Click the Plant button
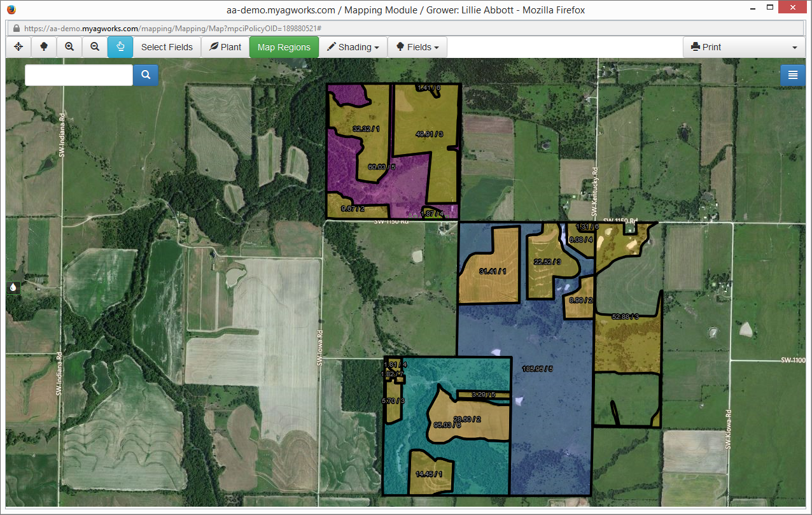The height and width of the screenshot is (515, 812). tap(225, 46)
